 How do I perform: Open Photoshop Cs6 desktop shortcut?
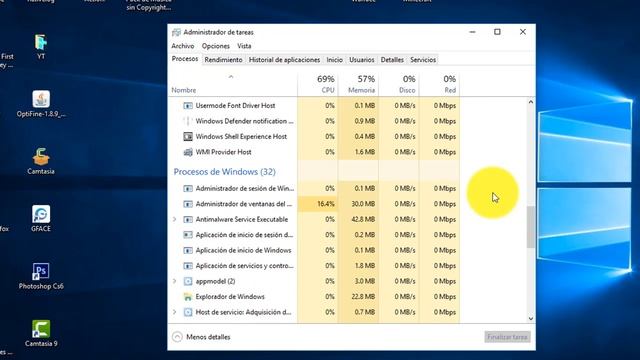41,276
